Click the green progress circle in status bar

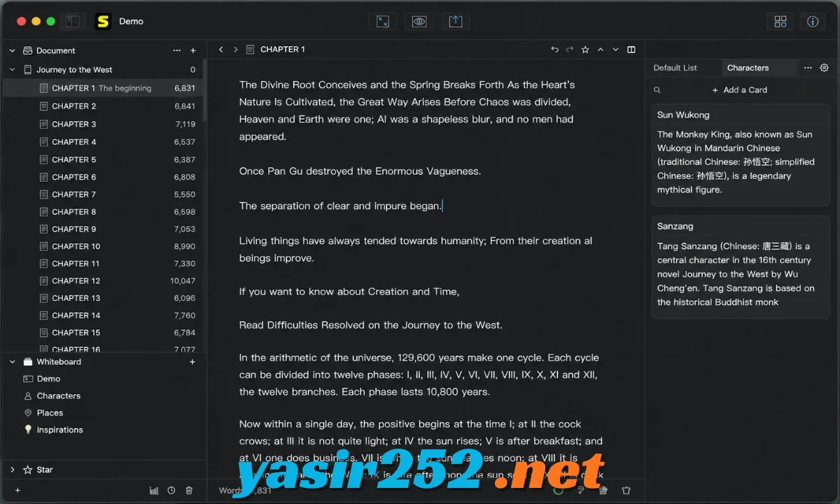click(x=559, y=491)
